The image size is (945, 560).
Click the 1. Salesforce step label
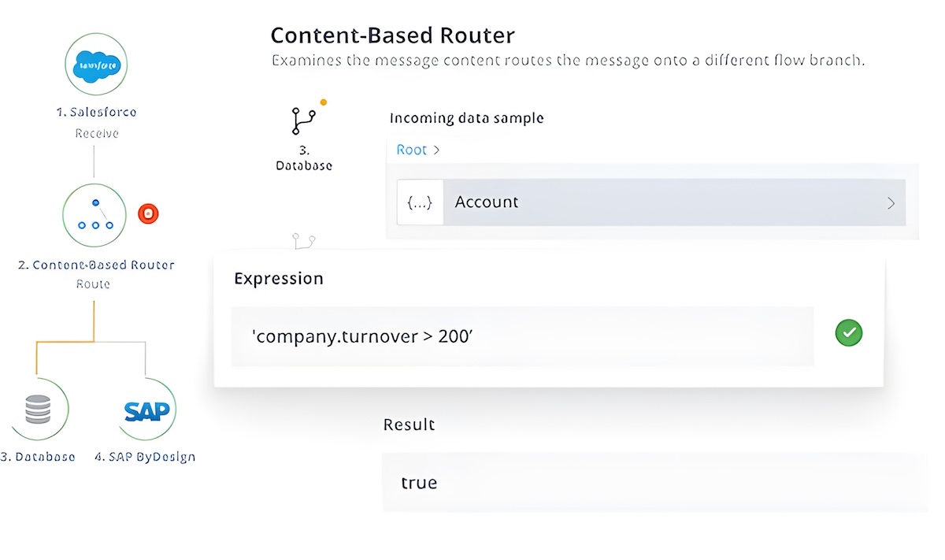click(x=96, y=112)
